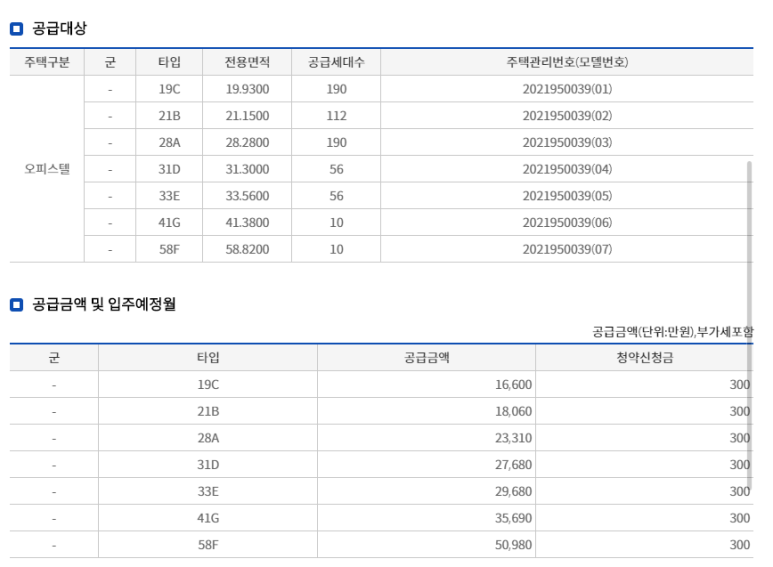The width and height of the screenshot is (773, 567).
Task: Click the area value 58.8200
Action: [247, 249]
